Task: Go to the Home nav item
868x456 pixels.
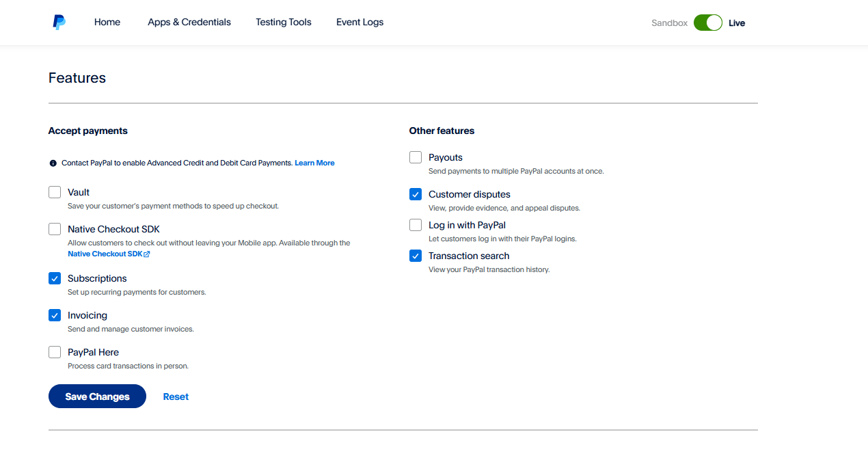Action: click(x=107, y=23)
